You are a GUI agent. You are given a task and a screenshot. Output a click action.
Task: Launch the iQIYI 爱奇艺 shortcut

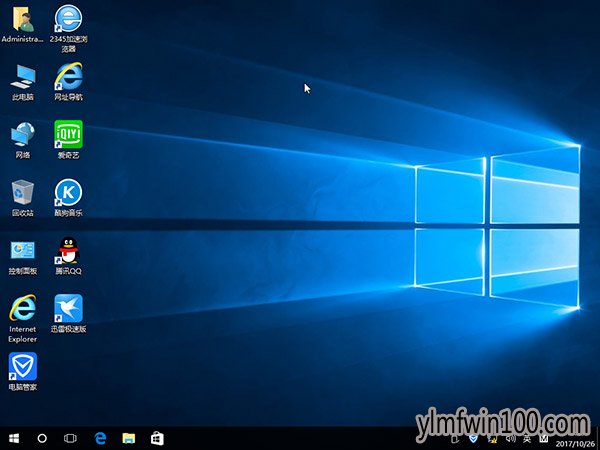[x=68, y=140]
